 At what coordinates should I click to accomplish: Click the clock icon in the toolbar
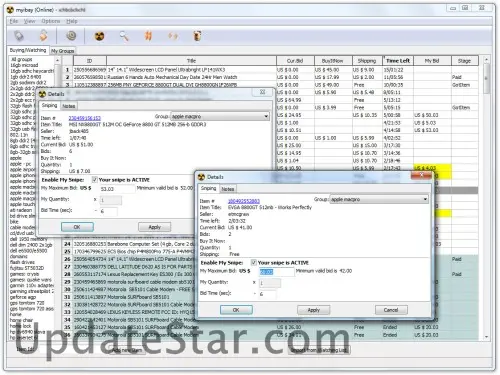71,35
